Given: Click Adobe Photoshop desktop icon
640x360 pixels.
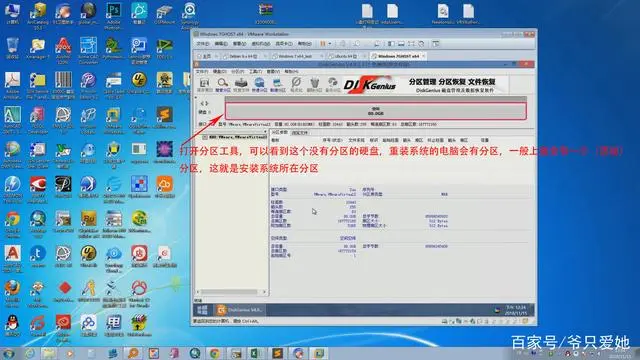Looking at the screenshot, I should 113,14.
